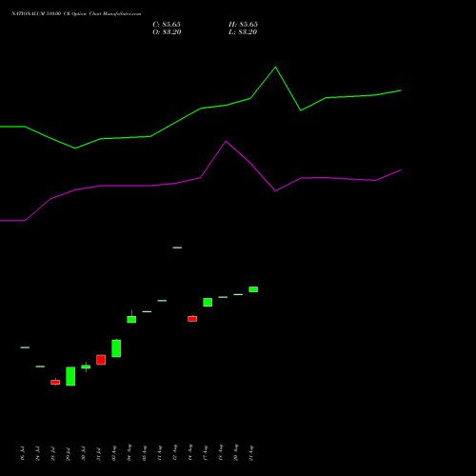
Task: Select the red candlestick above 14 Aug
Action: pyautogui.click(x=192, y=319)
